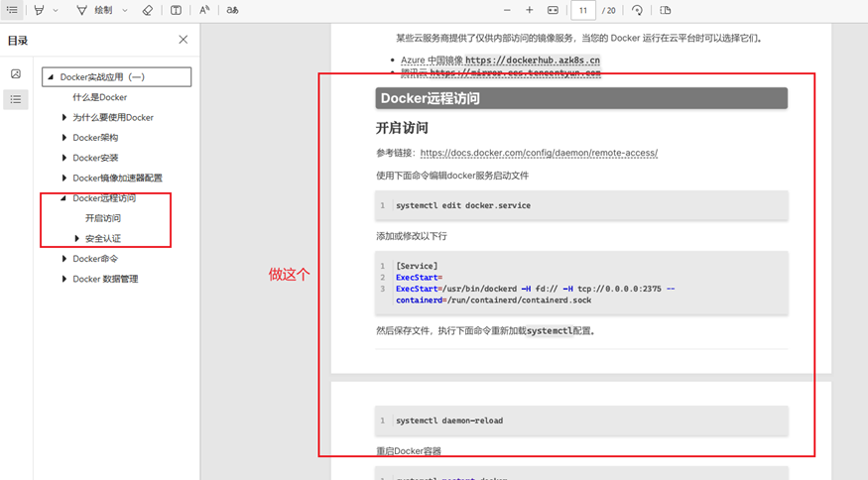Screen dimensions: 868x480
Task: Click the 目录 panel title
Action: pyautogui.click(x=18, y=41)
